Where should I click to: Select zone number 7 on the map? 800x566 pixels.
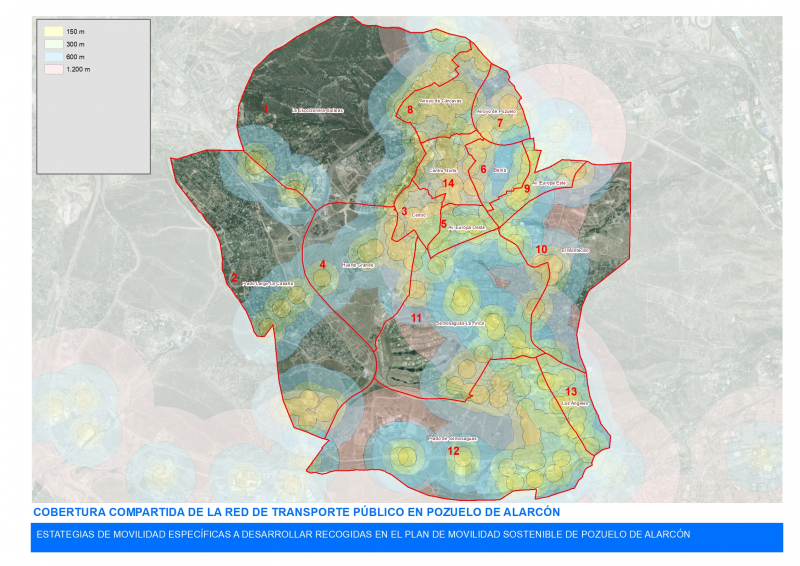tap(500, 123)
